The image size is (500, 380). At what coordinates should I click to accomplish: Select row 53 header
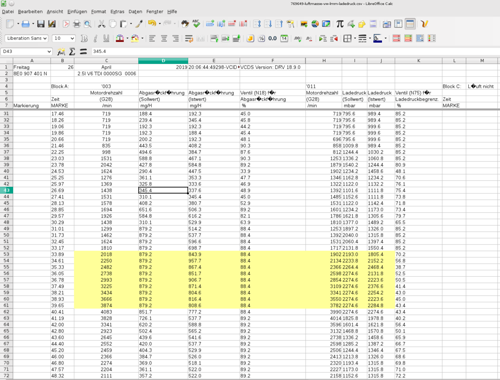pyautogui.click(x=6, y=254)
